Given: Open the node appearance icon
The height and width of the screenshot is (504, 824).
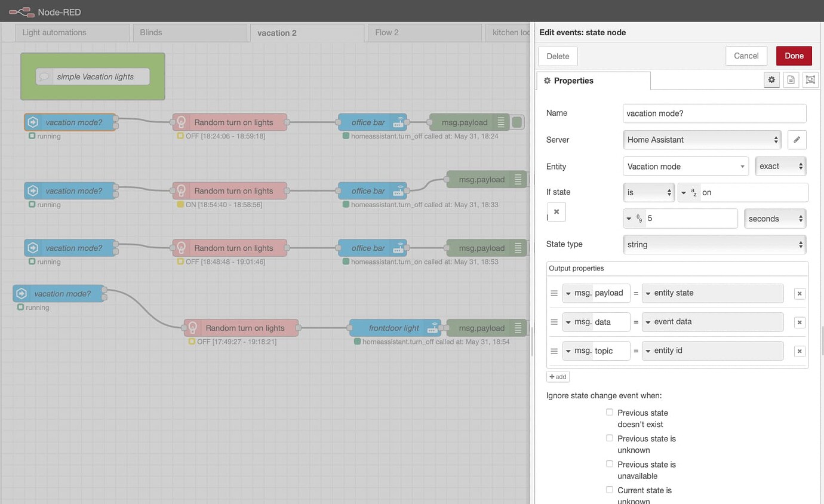Looking at the screenshot, I should pyautogui.click(x=810, y=79).
